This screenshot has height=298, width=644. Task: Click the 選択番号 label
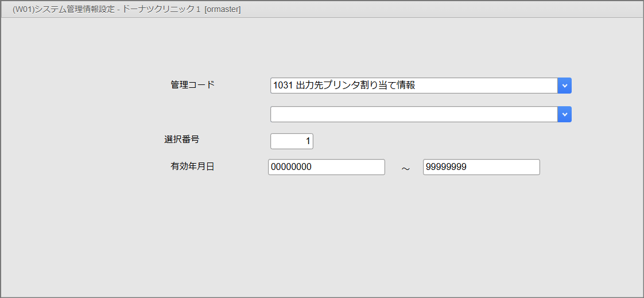click(x=181, y=139)
